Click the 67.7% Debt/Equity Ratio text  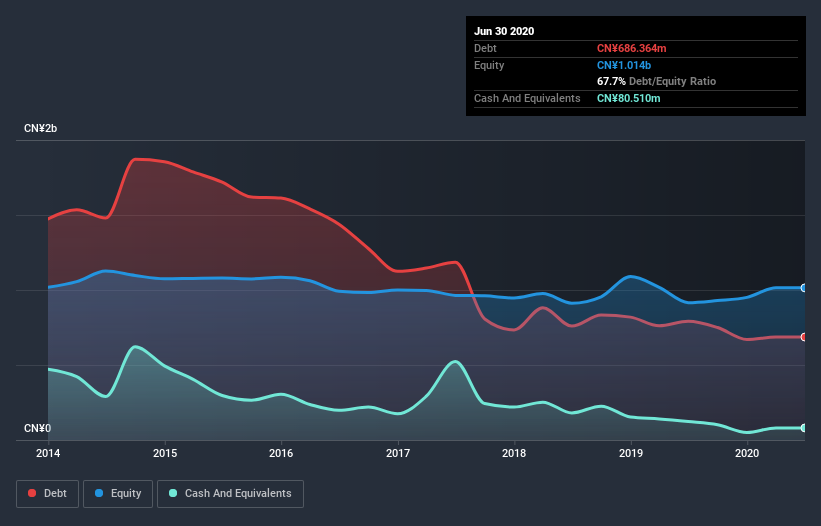(657, 81)
